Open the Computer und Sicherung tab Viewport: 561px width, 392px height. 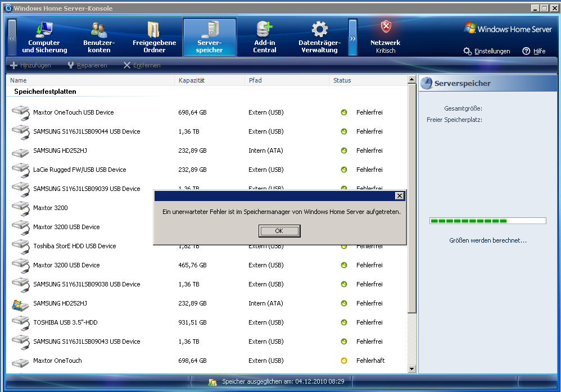(x=44, y=37)
